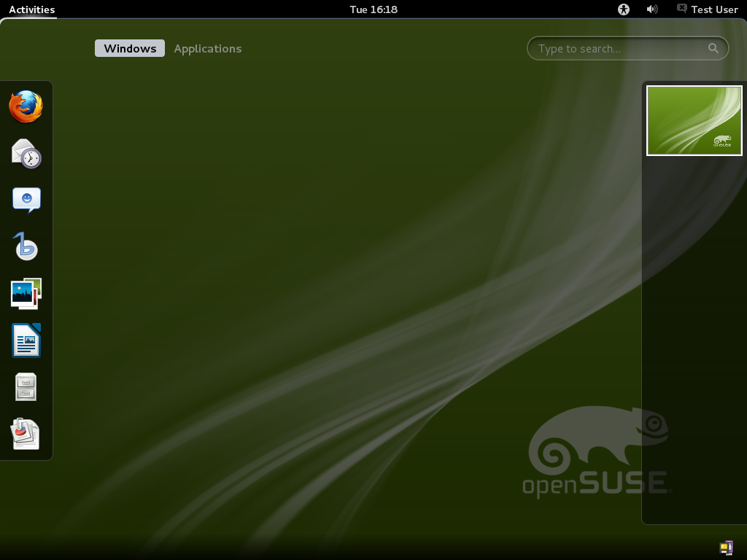Launch Shotwell photo manager
This screenshot has height=560, width=747.
click(x=26, y=293)
